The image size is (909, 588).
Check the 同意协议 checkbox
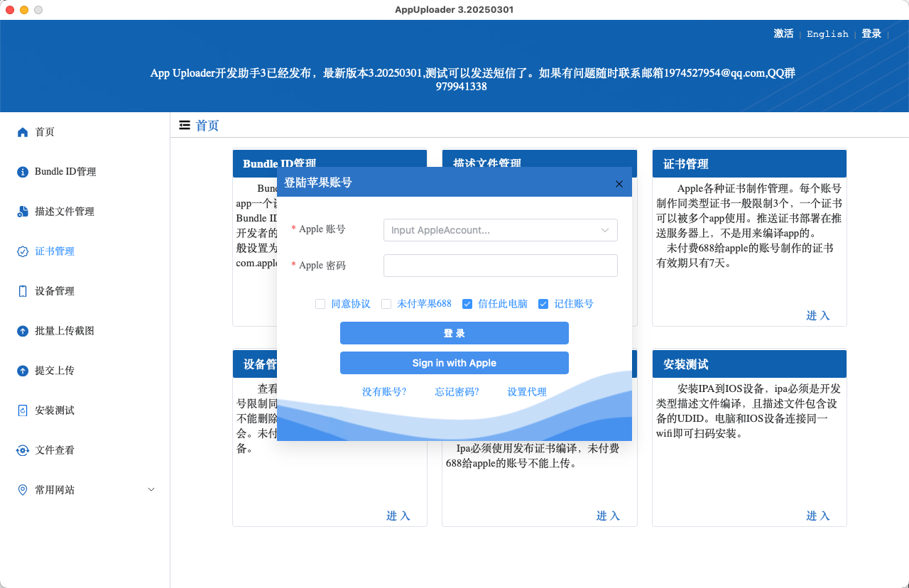click(x=320, y=304)
